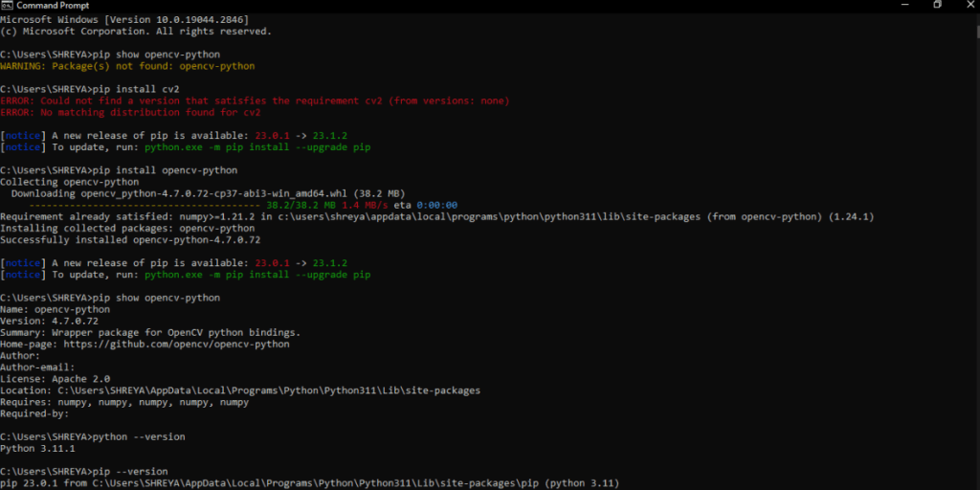980x490 pixels.
Task: Click the "pip --version" command line
Action: click(x=84, y=472)
